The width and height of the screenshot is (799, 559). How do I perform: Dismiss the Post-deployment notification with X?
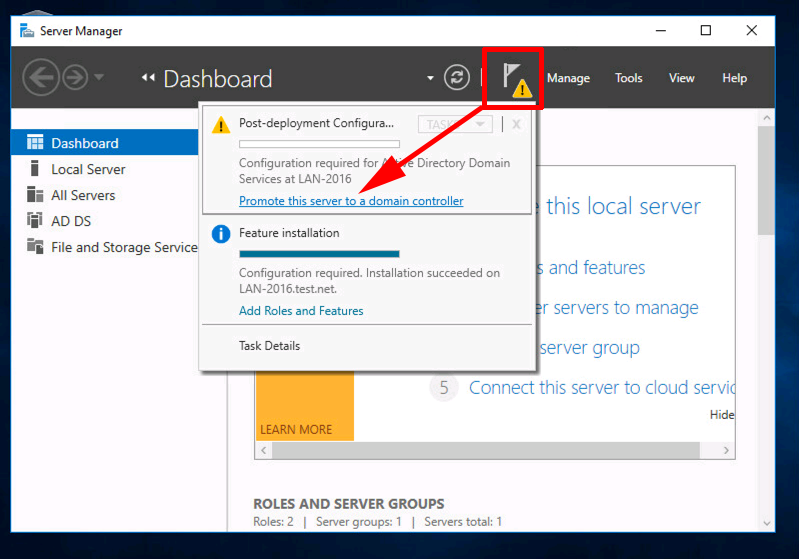pyautogui.click(x=516, y=124)
